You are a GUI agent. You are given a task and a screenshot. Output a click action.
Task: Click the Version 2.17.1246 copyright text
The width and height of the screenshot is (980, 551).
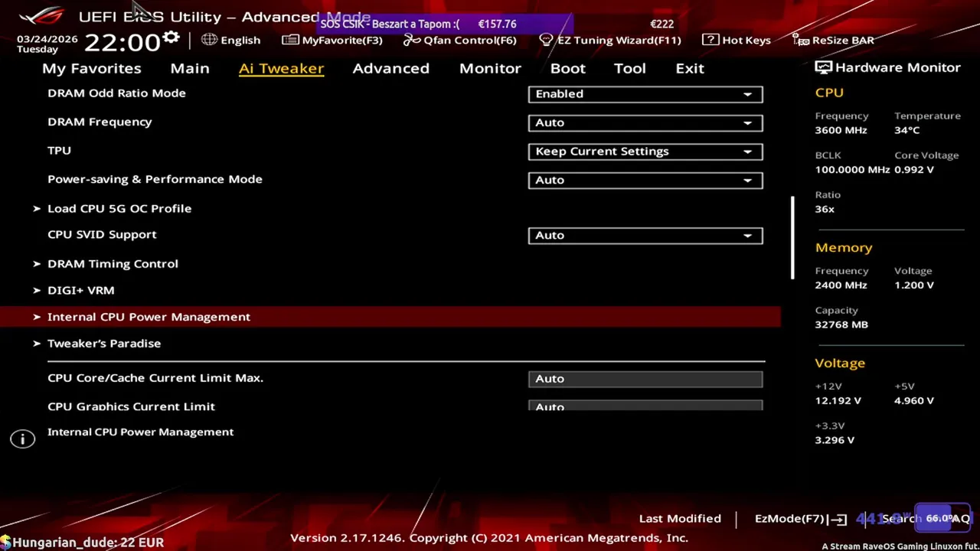pos(489,538)
